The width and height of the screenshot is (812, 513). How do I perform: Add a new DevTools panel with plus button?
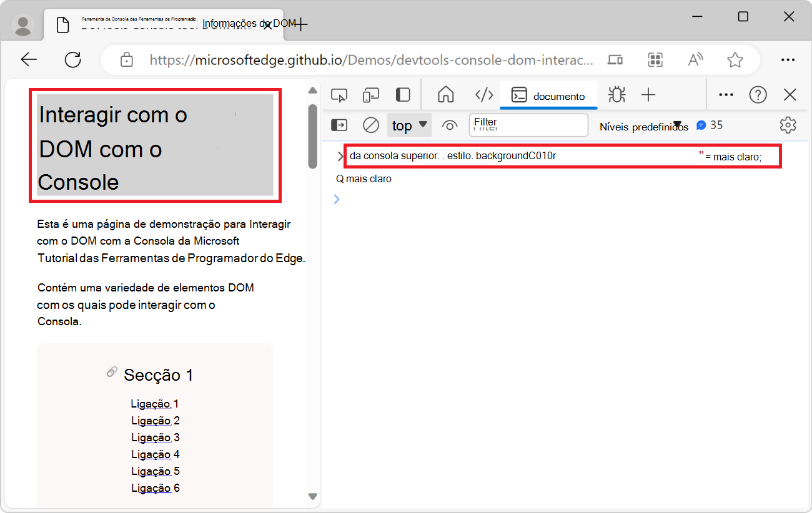pyautogui.click(x=648, y=94)
